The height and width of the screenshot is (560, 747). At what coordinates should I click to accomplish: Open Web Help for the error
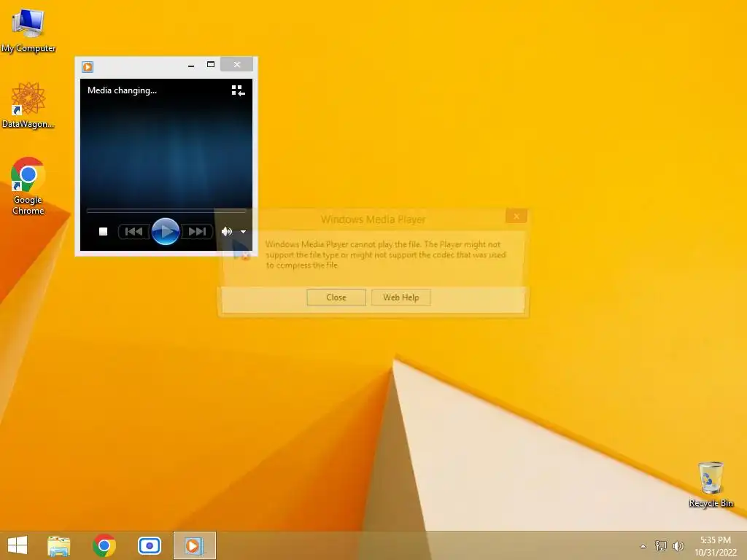tap(401, 297)
